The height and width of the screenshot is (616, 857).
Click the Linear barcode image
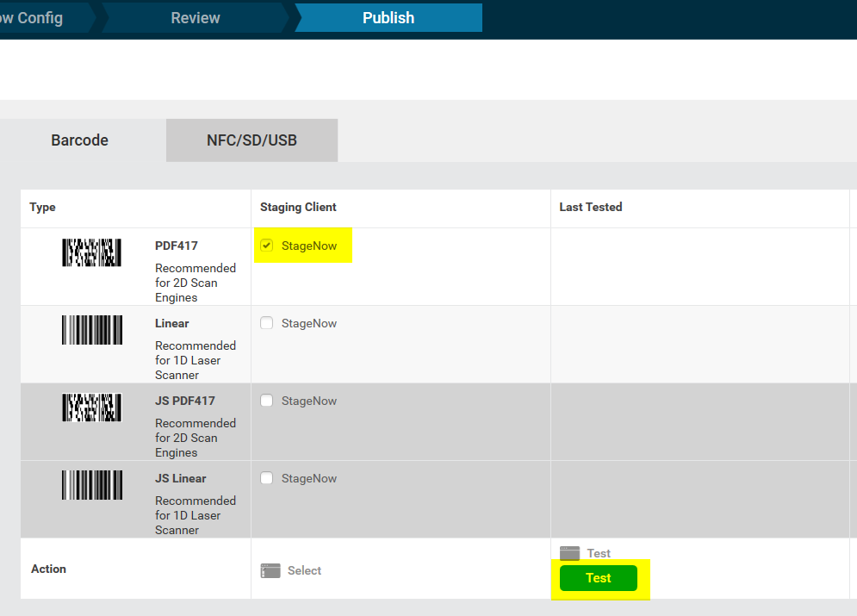click(91, 330)
